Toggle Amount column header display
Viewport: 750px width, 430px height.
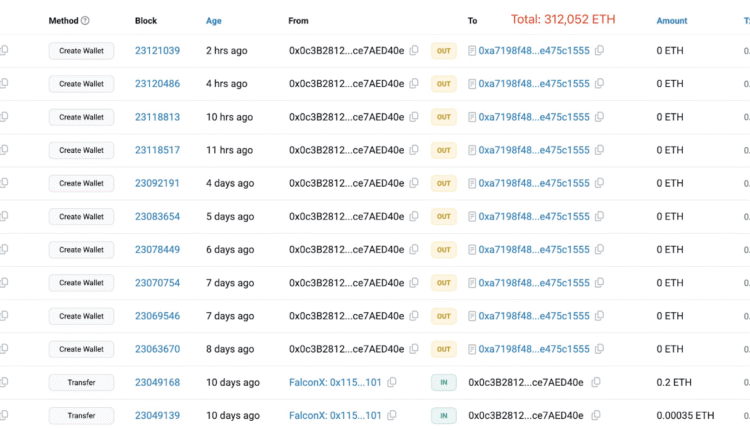[671, 21]
